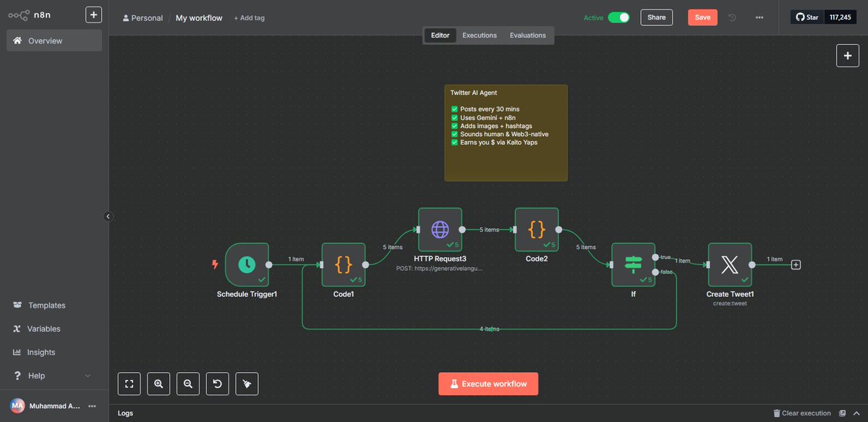Click the 4 items loop connection label
The height and width of the screenshot is (422, 868).
tap(489, 329)
